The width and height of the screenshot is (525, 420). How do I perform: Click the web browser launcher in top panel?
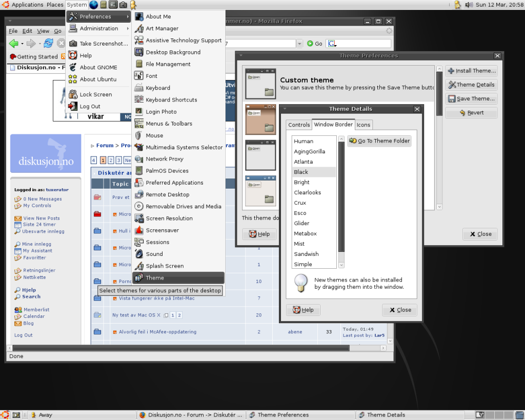94,5
